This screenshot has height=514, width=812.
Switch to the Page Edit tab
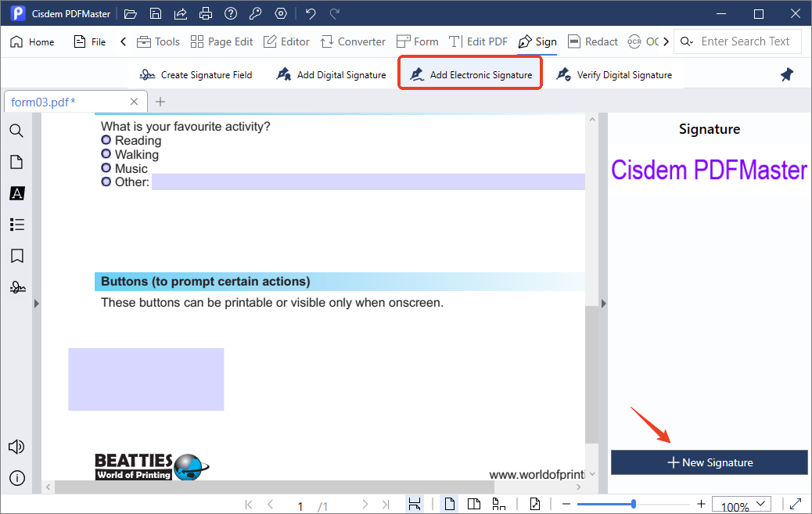point(221,42)
